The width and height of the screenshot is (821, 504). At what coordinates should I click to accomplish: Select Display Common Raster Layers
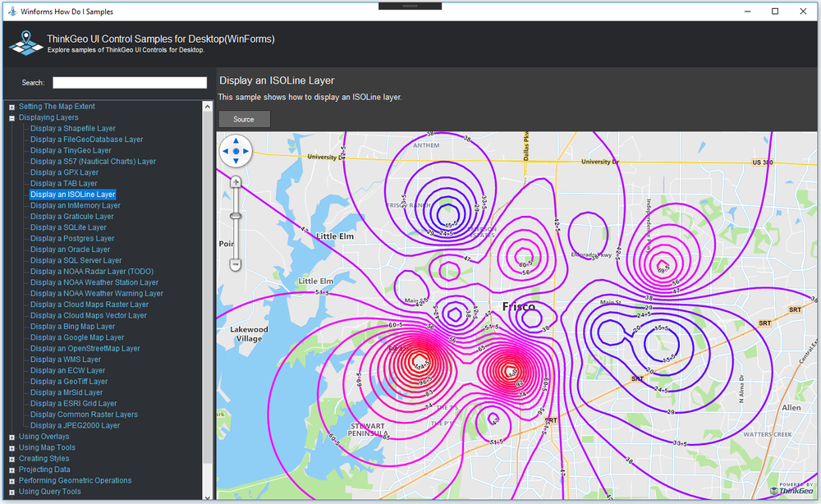coord(84,414)
